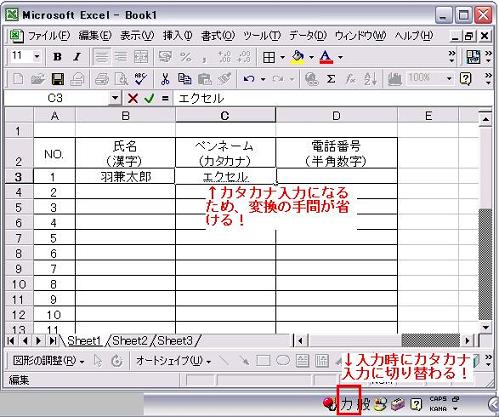Expand the Name Box dropdown arrow
Image resolution: width=499 pixels, height=417 pixels.
point(115,98)
